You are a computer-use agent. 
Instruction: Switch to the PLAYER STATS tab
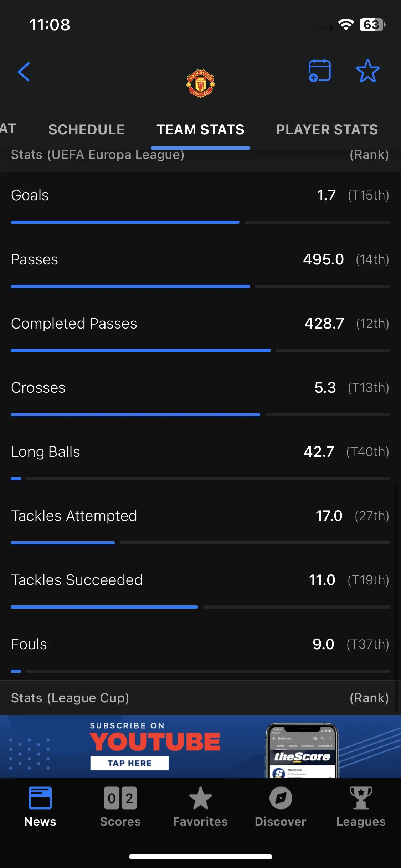(x=327, y=130)
